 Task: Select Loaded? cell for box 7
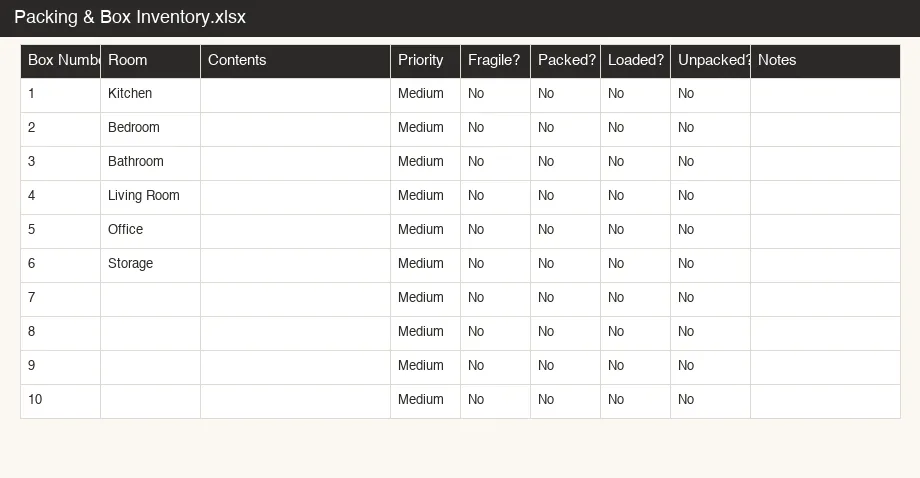point(635,299)
